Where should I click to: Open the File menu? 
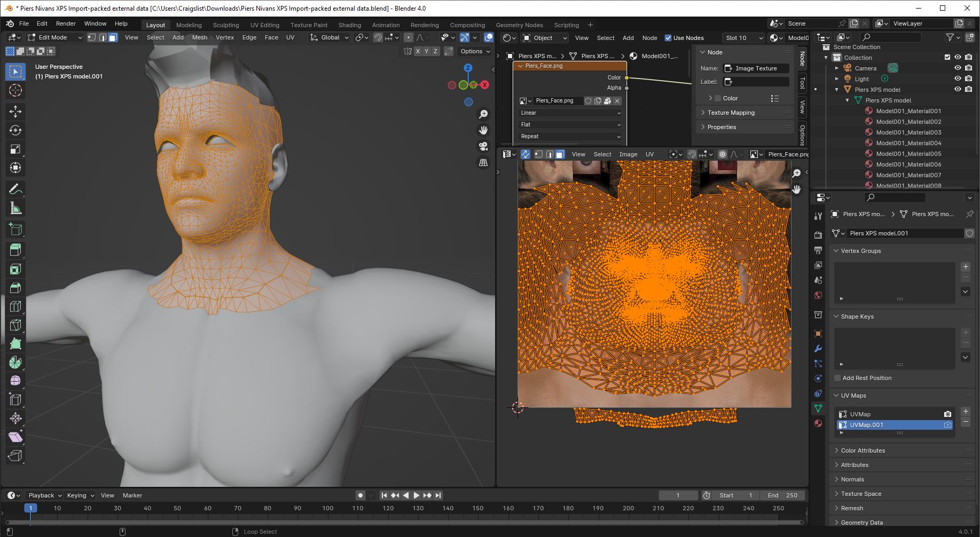[24, 23]
